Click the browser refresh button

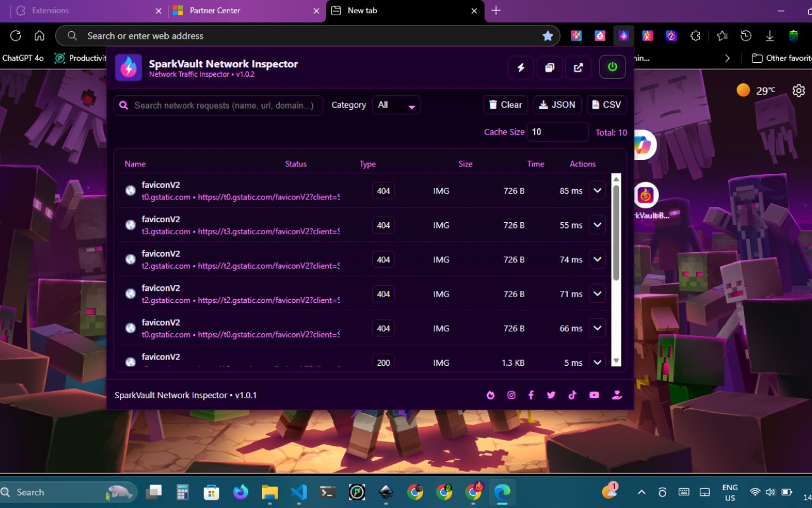click(16, 36)
